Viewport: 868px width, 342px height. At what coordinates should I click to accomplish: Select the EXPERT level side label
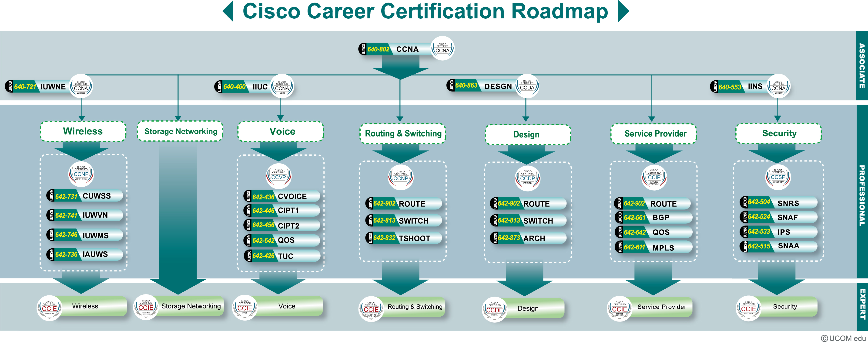click(862, 307)
